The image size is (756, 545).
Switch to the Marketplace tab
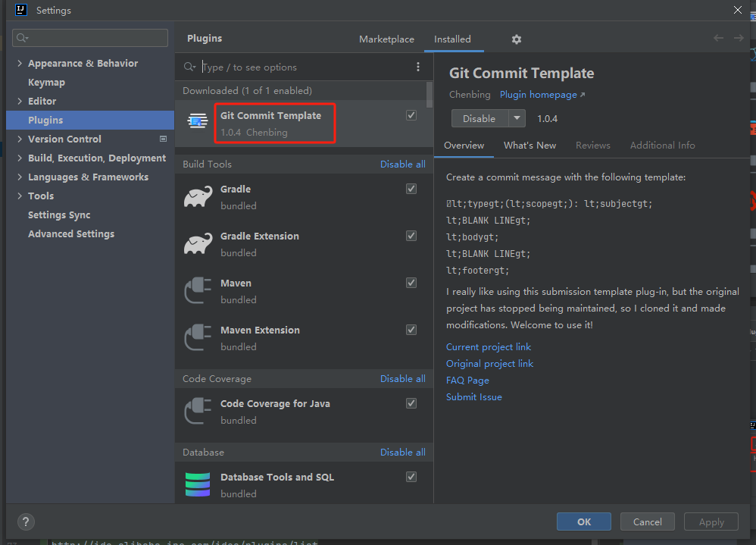(x=386, y=39)
